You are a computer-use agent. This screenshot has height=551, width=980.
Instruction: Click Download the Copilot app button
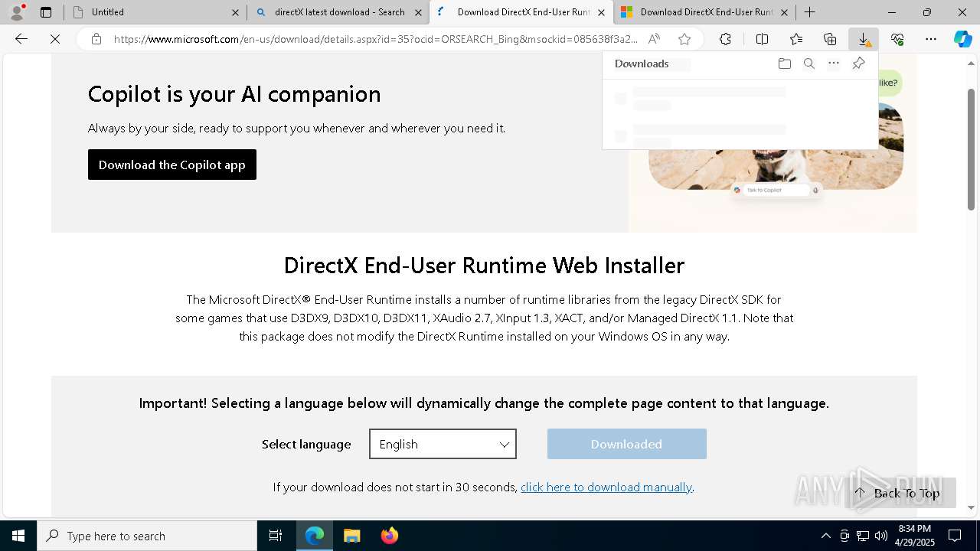click(x=172, y=165)
